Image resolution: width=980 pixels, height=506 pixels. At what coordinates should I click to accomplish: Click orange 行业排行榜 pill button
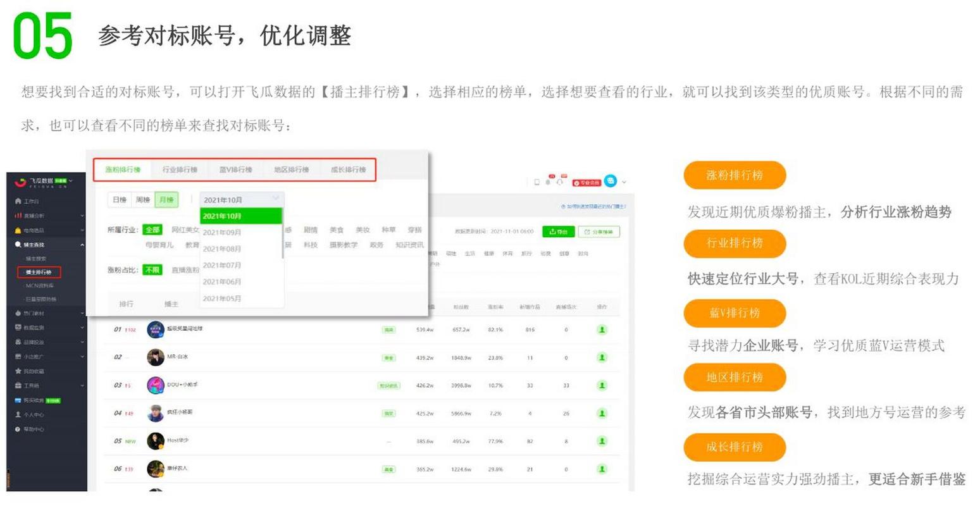click(x=735, y=243)
